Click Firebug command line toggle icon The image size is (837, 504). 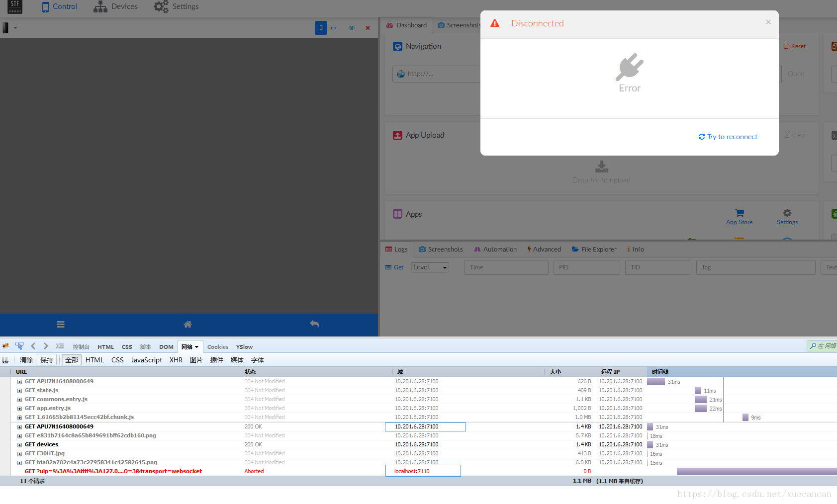(60, 346)
